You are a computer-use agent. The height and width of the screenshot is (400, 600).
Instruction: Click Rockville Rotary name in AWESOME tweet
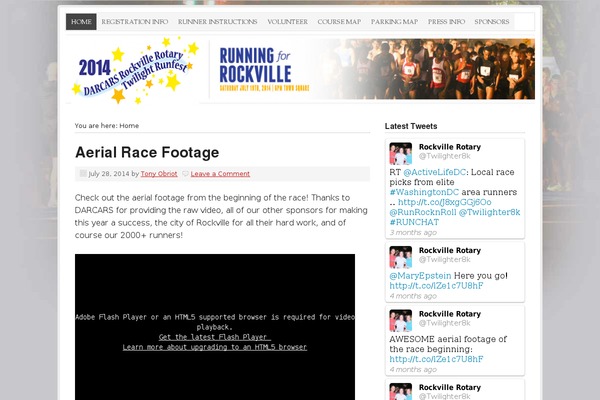pyautogui.click(x=450, y=314)
